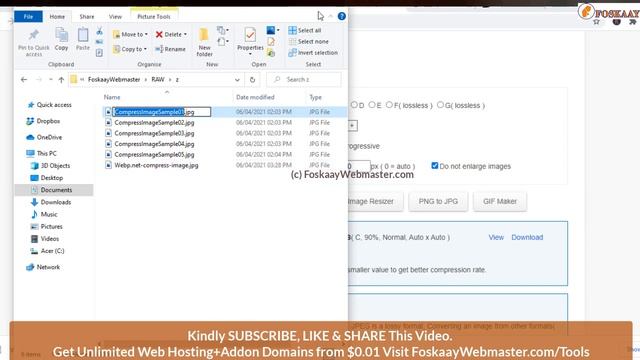Screen dimensions: 640x360
Task: Open Delete dropdown arrow
Action: coord(185,34)
